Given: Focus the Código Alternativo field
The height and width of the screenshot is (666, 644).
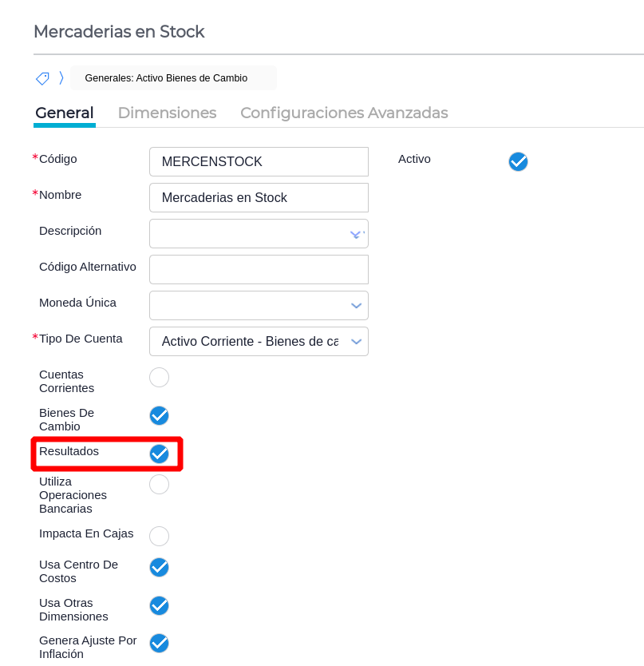Looking at the screenshot, I should point(259,270).
